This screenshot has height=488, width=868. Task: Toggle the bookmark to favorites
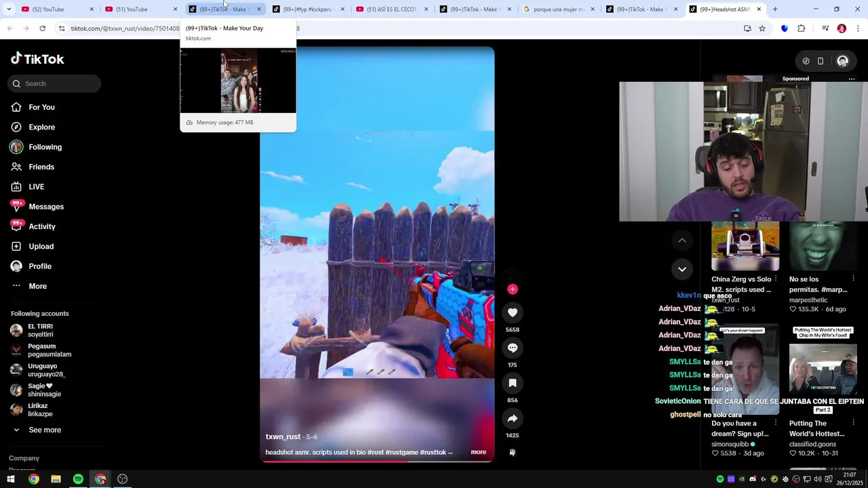(513, 383)
